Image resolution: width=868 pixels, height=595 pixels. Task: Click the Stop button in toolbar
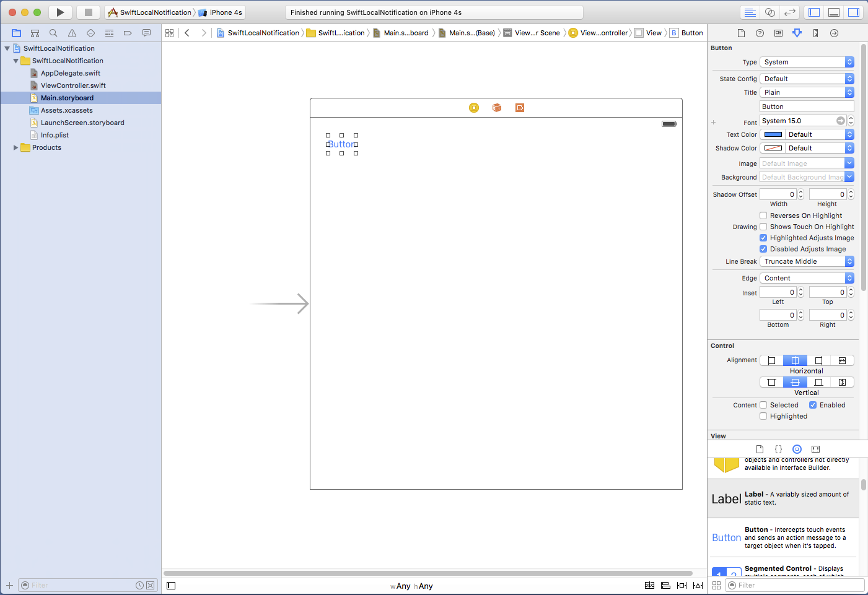click(88, 12)
